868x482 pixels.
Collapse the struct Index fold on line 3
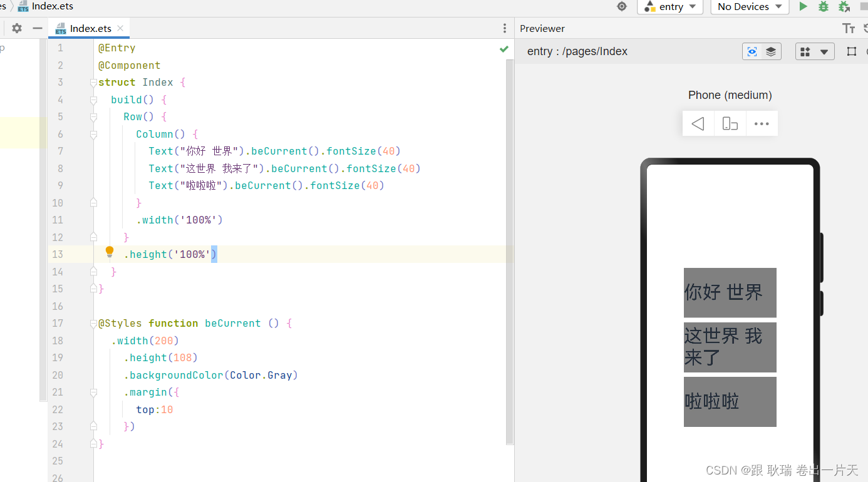(x=93, y=83)
